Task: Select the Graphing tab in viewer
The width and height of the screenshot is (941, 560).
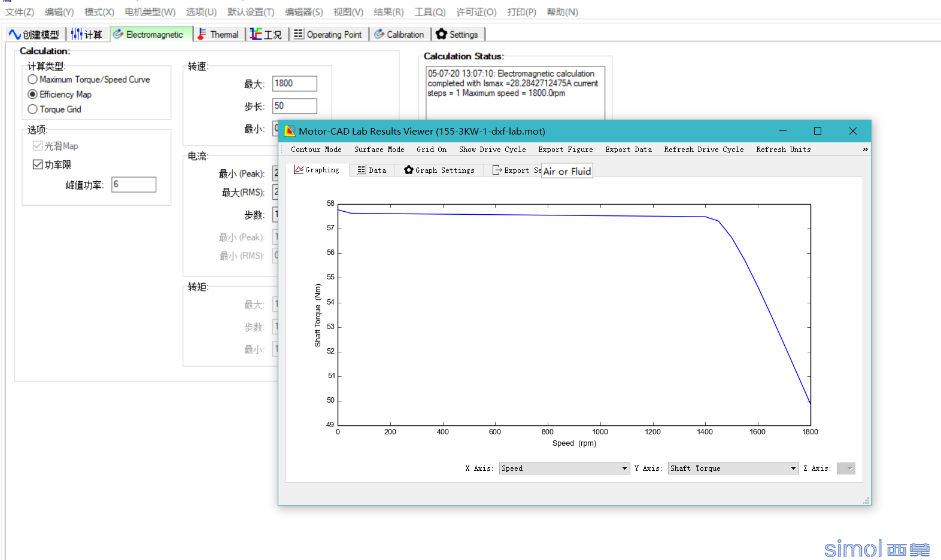Action: tap(317, 170)
